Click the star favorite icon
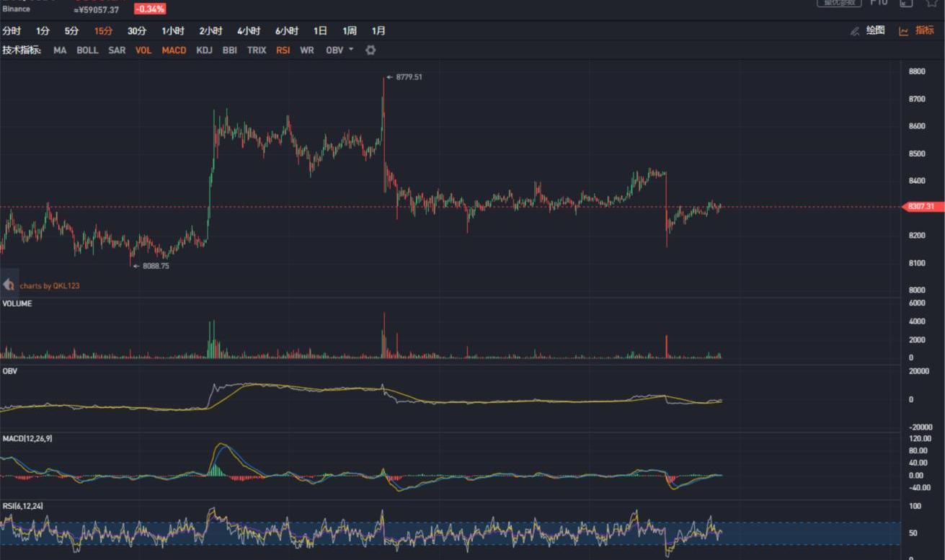945x560 pixels. [x=931, y=3]
